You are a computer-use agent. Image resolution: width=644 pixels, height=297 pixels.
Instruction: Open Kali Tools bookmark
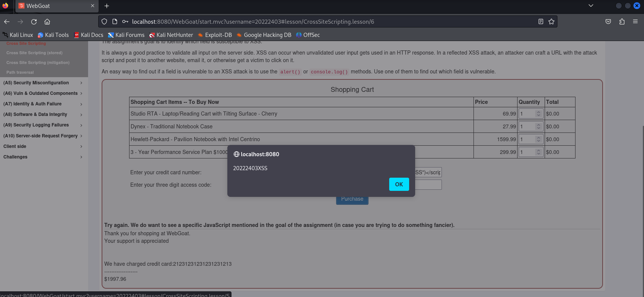point(53,35)
